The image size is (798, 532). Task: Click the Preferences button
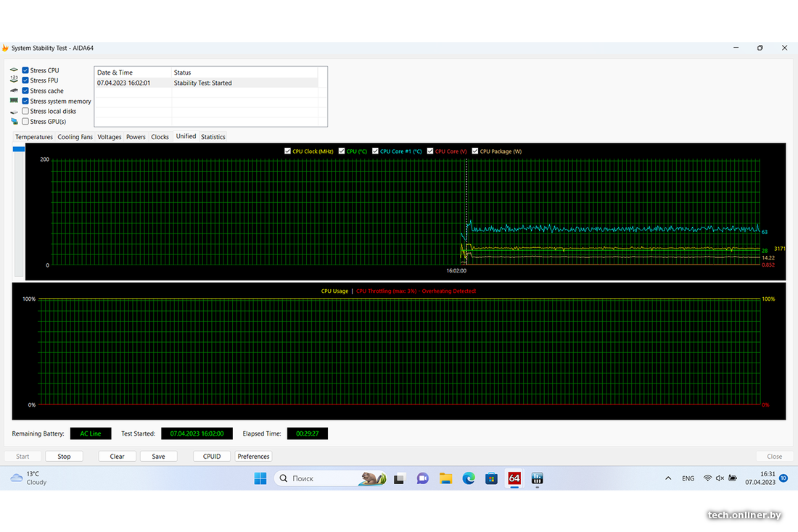coord(253,457)
